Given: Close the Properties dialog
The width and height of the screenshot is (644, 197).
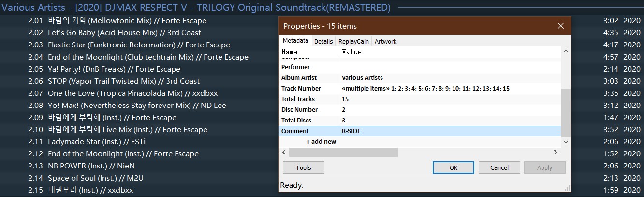Looking at the screenshot, I should [x=561, y=26].
